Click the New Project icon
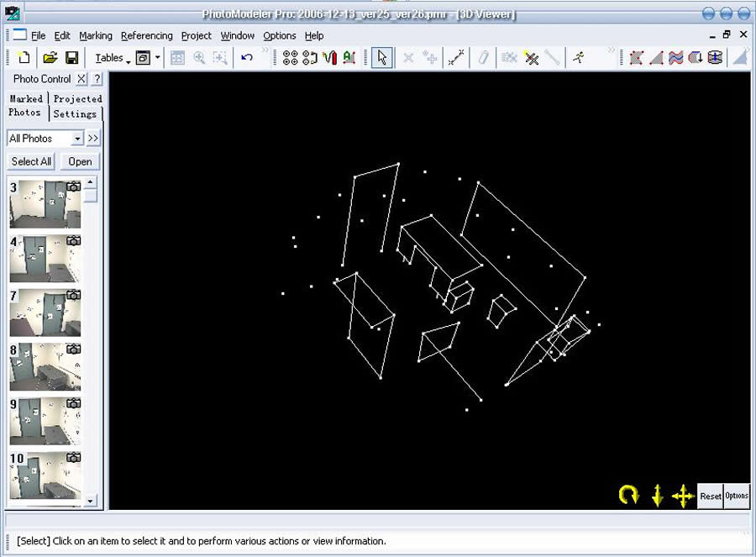The image size is (756, 557). click(x=24, y=58)
